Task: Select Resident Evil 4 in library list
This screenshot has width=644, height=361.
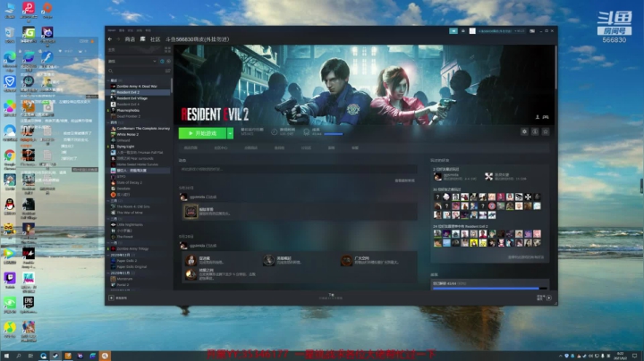Action: point(128,105)
